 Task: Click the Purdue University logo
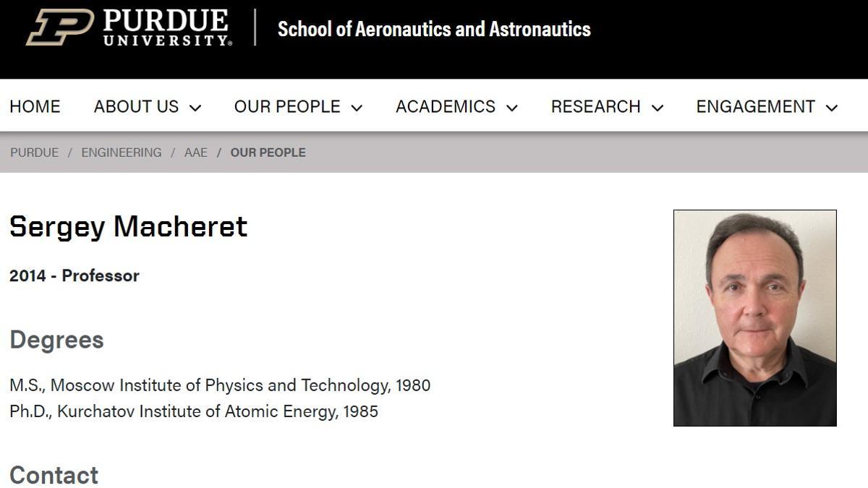[129, 28]
